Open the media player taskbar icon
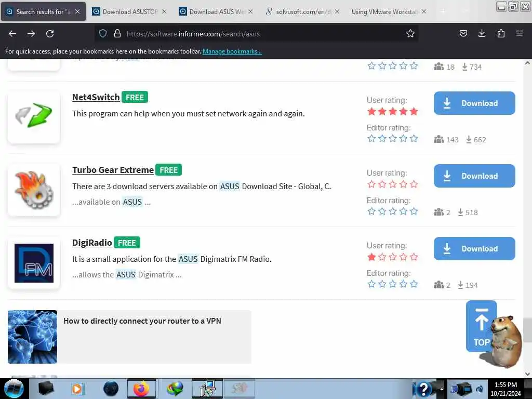Image resolution: width=532 pixels, height=399 pixels. [77, 389]
